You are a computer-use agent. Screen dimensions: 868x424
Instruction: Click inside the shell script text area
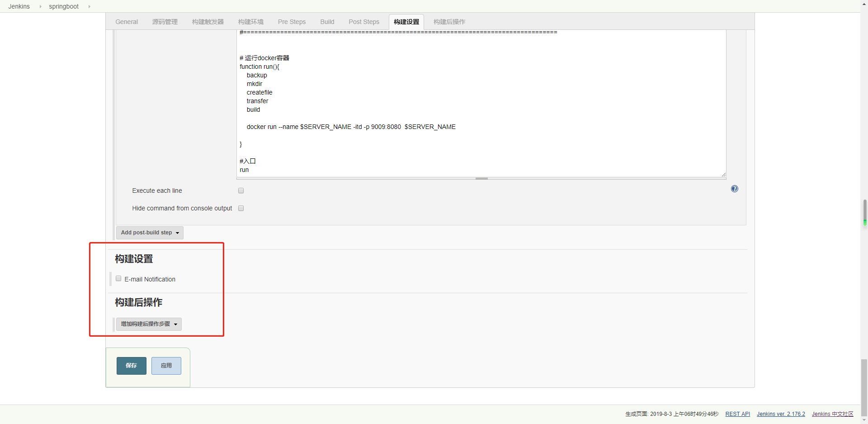[x=481, y=103]
